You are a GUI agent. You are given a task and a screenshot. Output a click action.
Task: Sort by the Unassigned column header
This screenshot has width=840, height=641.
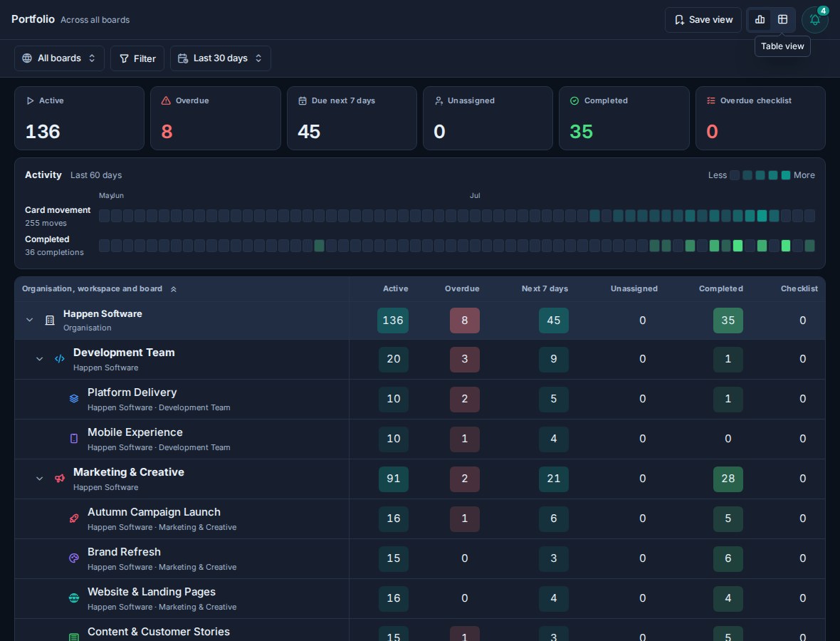point(634,288)
